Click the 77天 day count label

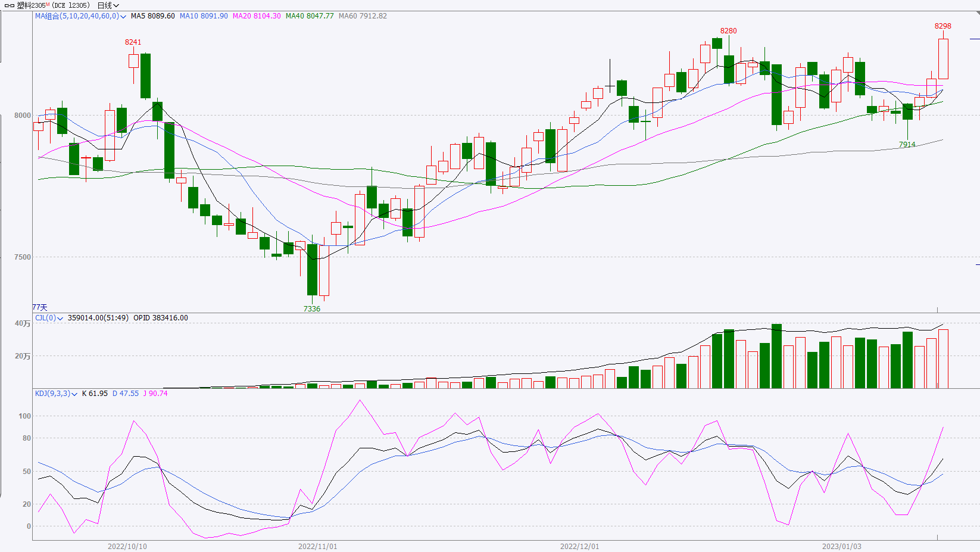click(40, 307)
